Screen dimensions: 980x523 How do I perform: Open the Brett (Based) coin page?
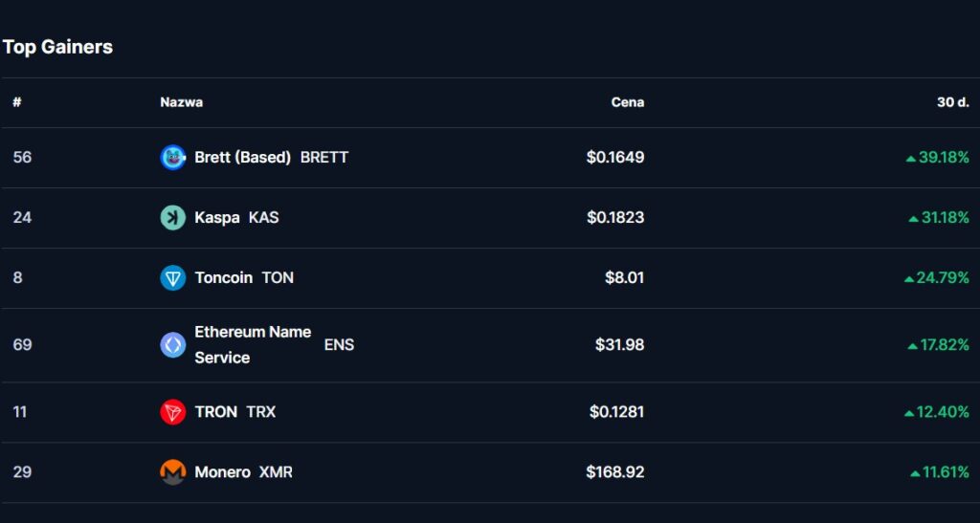point(242,157)
